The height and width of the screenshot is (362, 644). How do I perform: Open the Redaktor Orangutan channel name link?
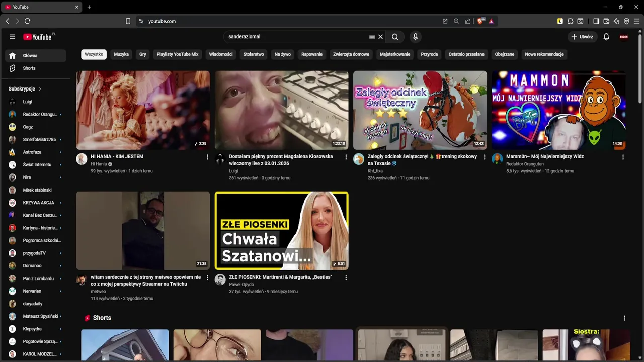[x=525, y=164]
